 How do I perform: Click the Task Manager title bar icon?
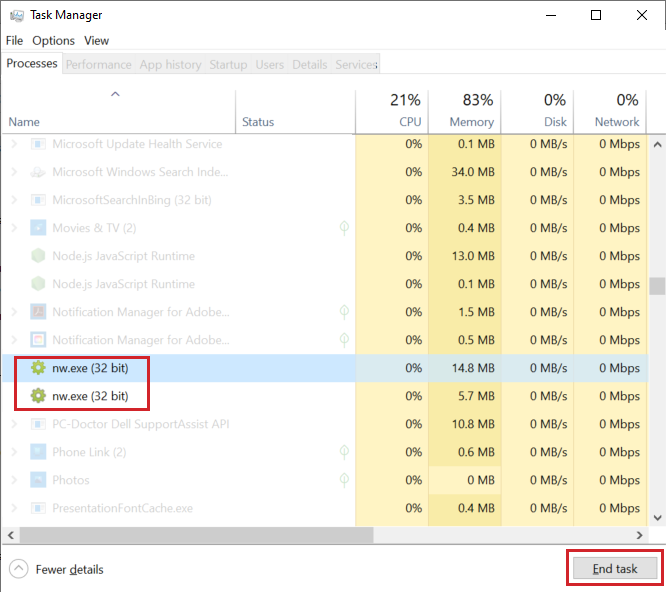pyautogui.click(x=17, y=16)
